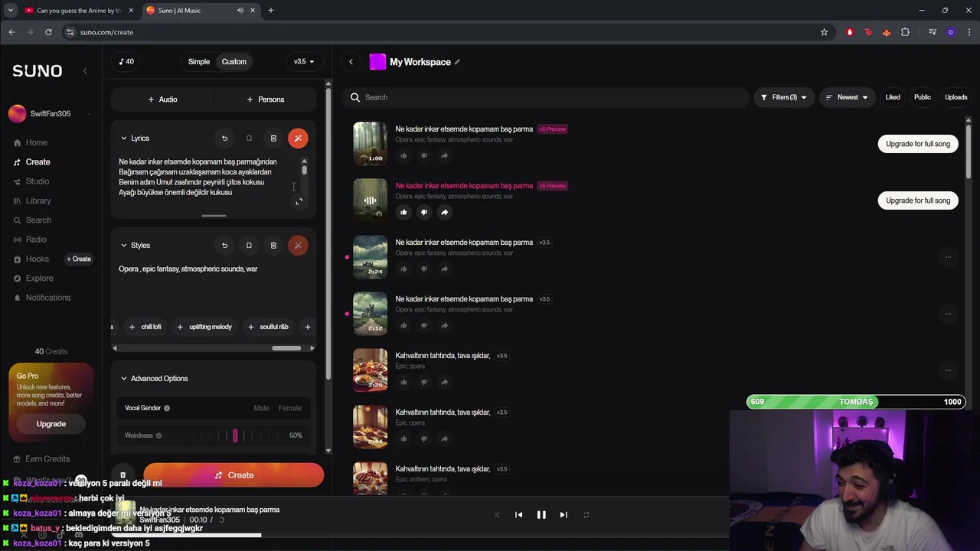Clear lyrics with the Lyrics trash icon
Image resolution: width=980 pixels, height=551 pixels.
[x=273, y=139]
